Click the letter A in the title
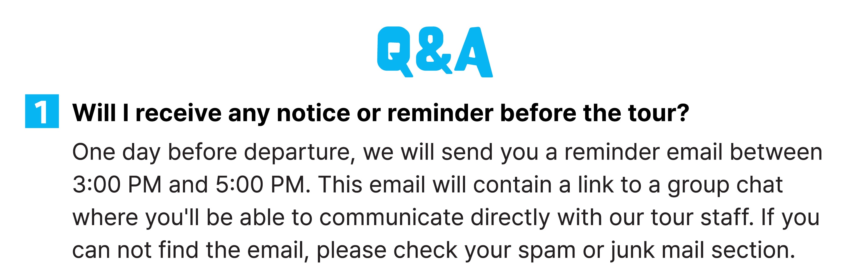This screenshot has height=276, width=868. [474, 52]
